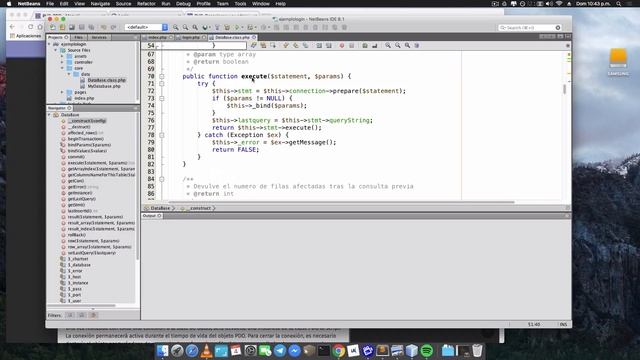Screen dimensions: 640x360
Task: Collapse the core folder
Action: (x=62, y=68)
